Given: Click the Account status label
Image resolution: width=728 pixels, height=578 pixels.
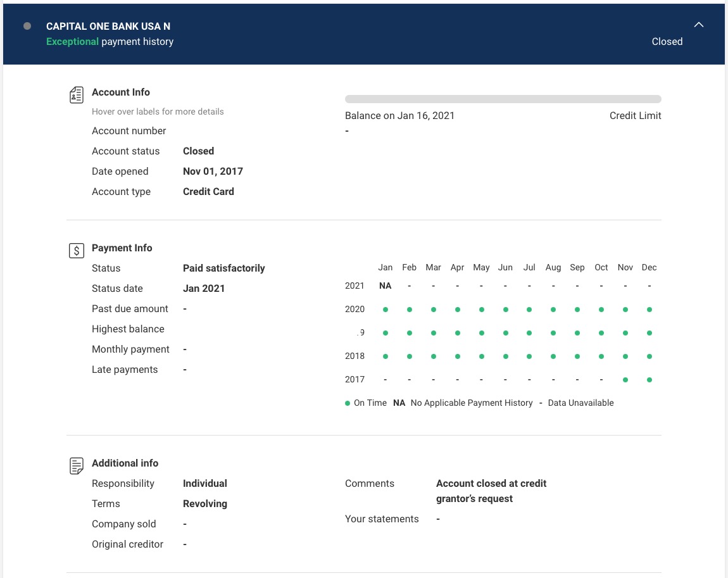Looking at the screenshot, I should click(125, 151).
